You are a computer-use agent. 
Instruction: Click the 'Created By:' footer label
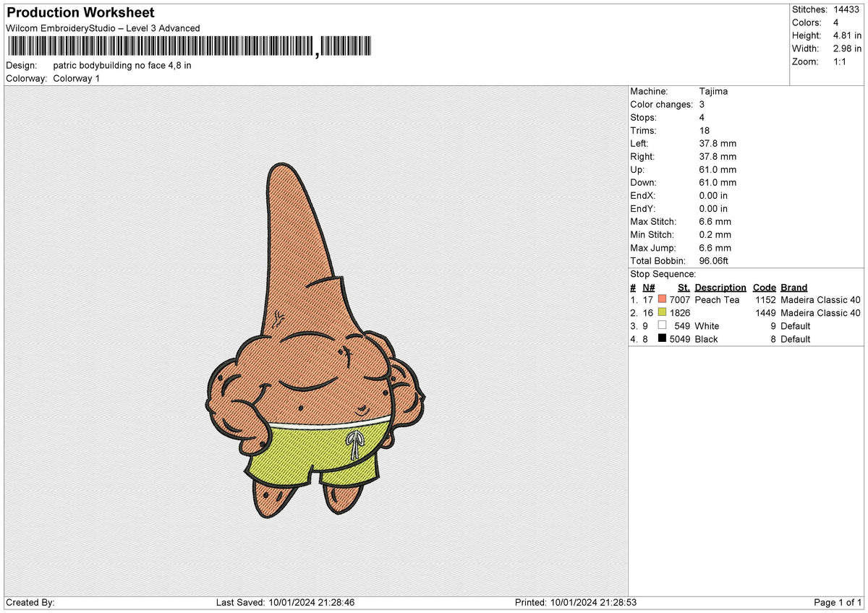click(x=30, y=602)
